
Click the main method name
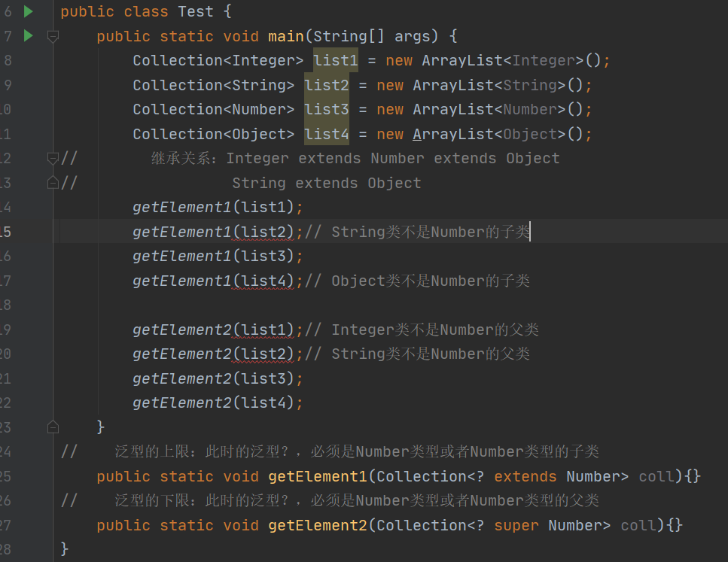point(285,35)
